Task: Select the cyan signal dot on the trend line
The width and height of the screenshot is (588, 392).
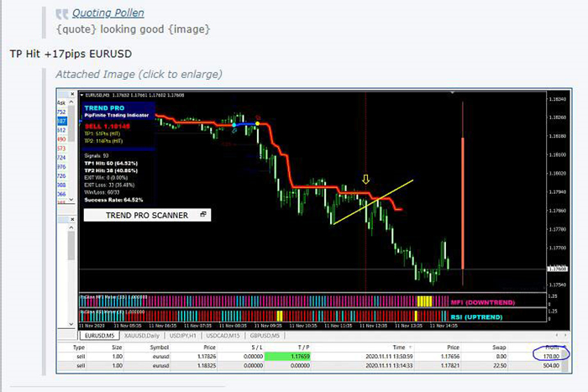Action: (x=234, y=125)
